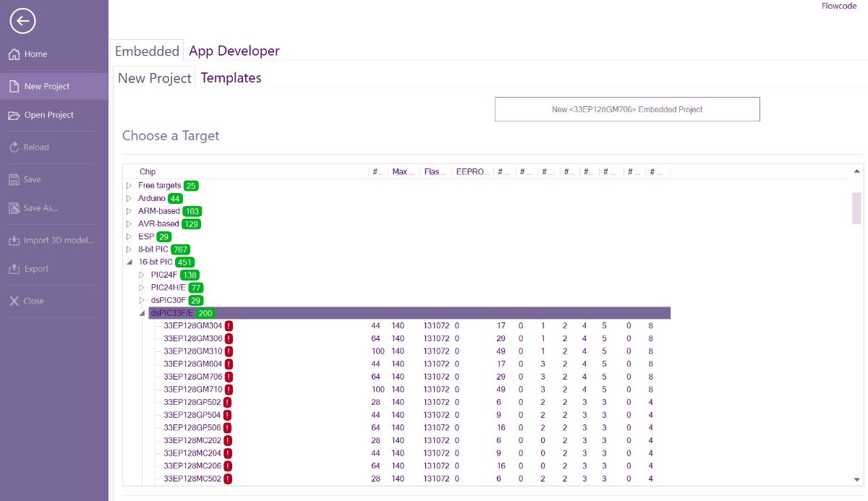Select the 33EP128GM706 chip row
The image size is (868, 501).
pos(409,377)
